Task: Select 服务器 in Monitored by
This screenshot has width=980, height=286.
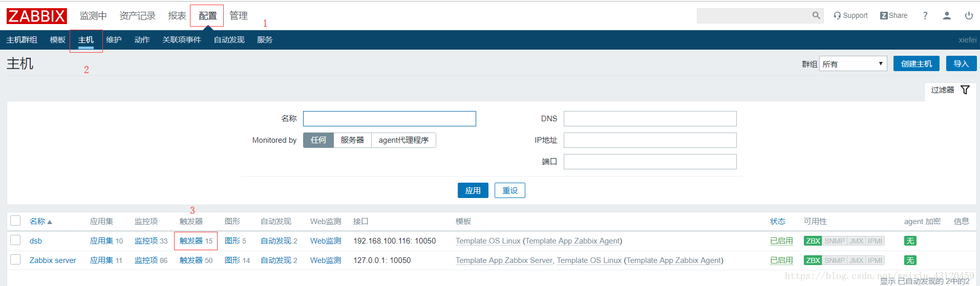Action: (352, 140)
